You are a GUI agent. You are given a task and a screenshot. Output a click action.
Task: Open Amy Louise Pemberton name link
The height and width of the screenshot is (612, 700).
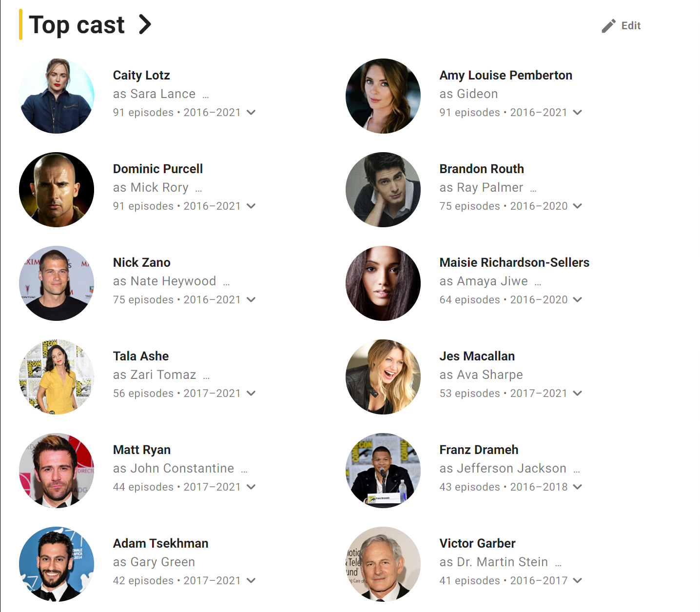point(506,75)
